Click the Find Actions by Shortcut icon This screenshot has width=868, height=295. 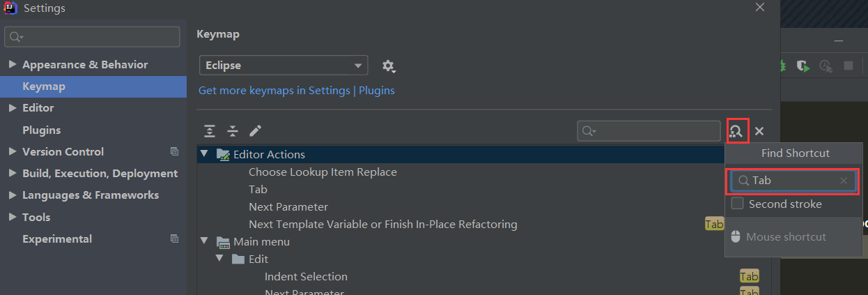pos(736,130)
